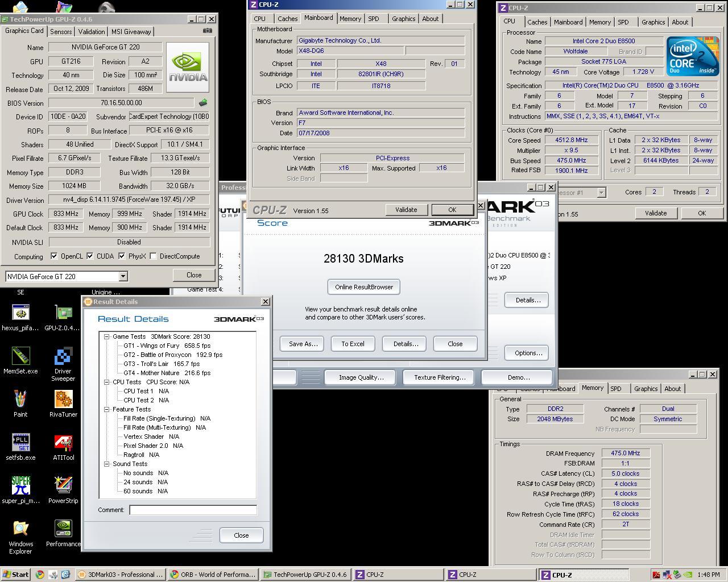The height and width of the screenshot is (582, 728).
Task: Select GT1 - Wings of Fury result row
Action: pyautogui.click(x=167, y=346)
